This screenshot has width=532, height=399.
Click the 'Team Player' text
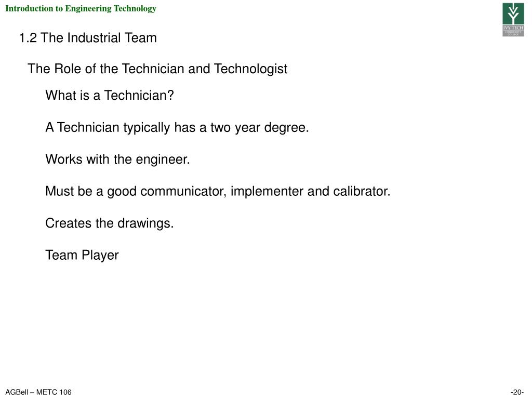click(x=82, y=255)
